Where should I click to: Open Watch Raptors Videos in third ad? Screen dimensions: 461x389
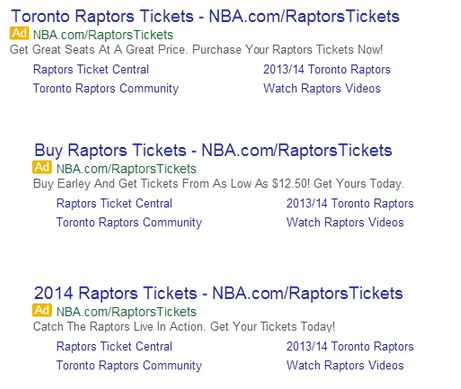(345, 365)
